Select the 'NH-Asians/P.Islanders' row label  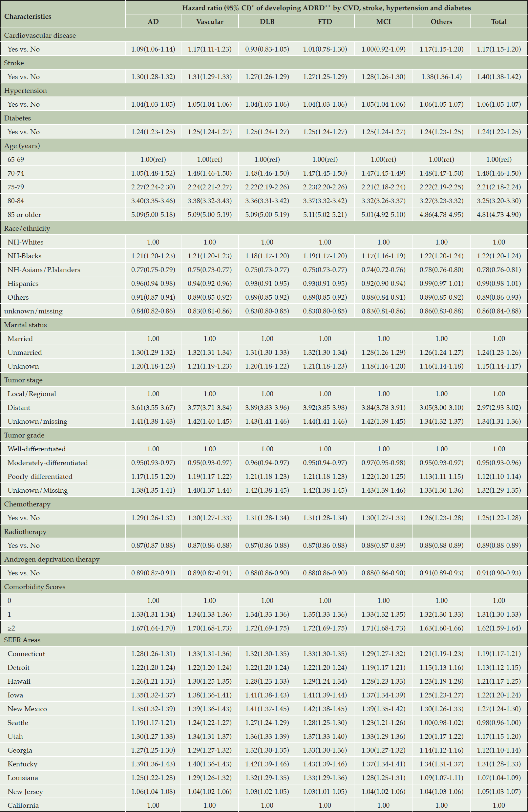[44, 269]
